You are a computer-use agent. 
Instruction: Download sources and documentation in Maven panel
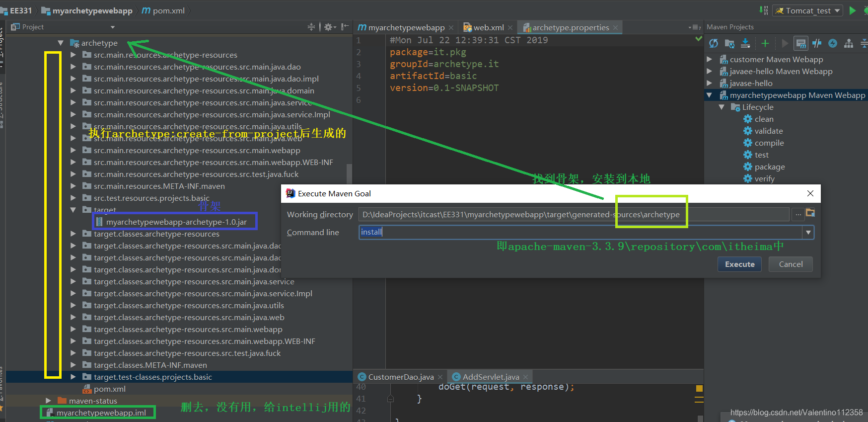pyautogui.click(x=745, y=44)
